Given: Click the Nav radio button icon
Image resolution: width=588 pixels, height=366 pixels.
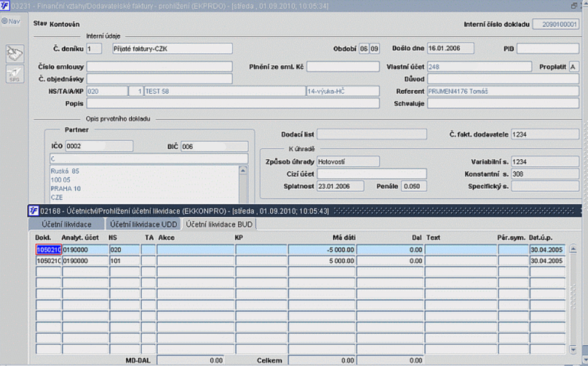Looking at the screenshot, I should (x=5, y=21).
